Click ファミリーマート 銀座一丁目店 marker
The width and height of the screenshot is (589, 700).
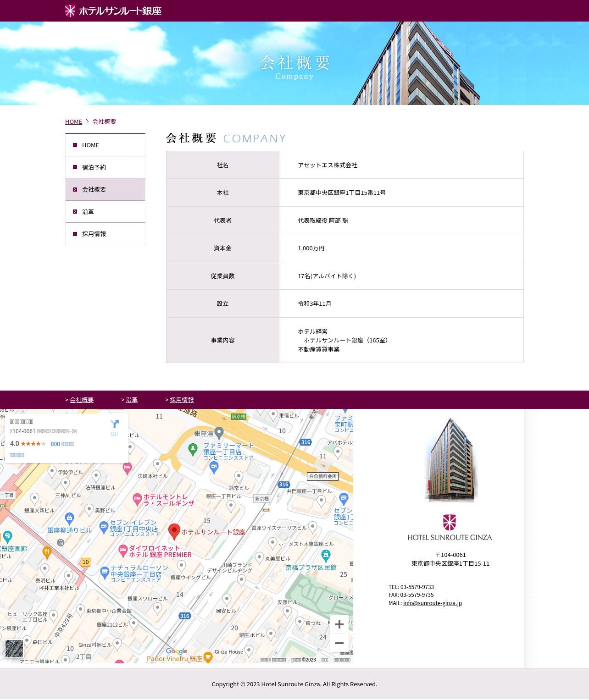214,467
